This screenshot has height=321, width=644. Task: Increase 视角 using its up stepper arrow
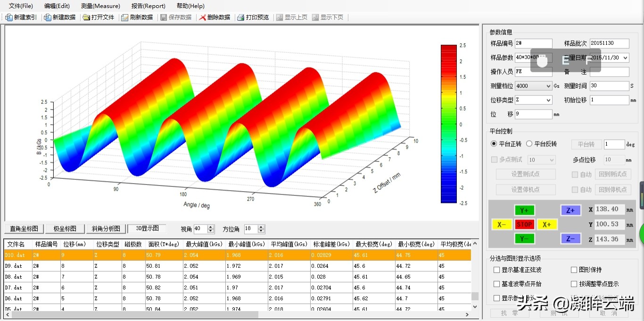point(209,227)
